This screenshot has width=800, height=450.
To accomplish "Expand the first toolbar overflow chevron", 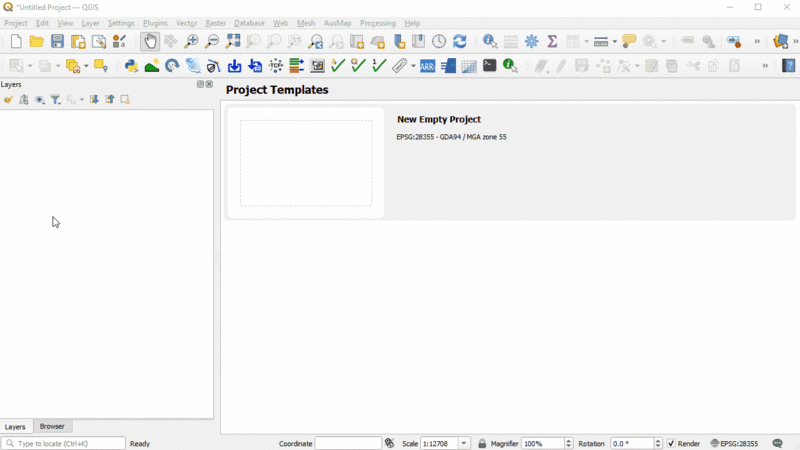I will pos(757,42).
